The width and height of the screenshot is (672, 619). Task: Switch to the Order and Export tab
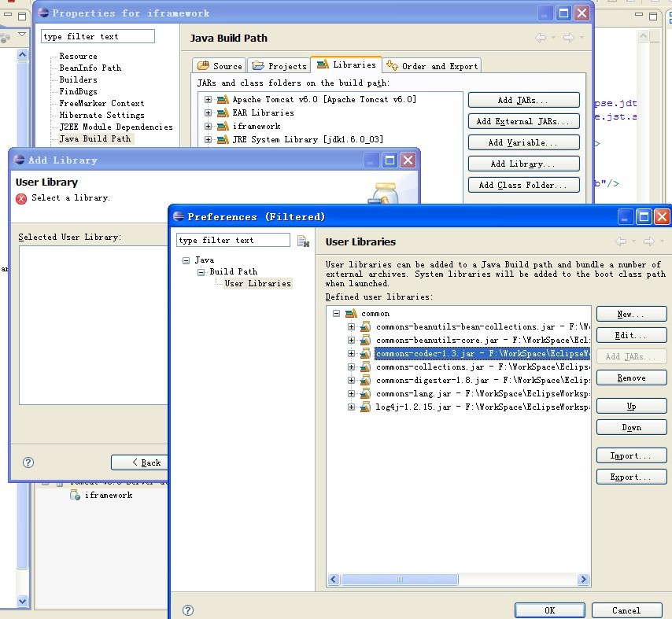(431, 66)
